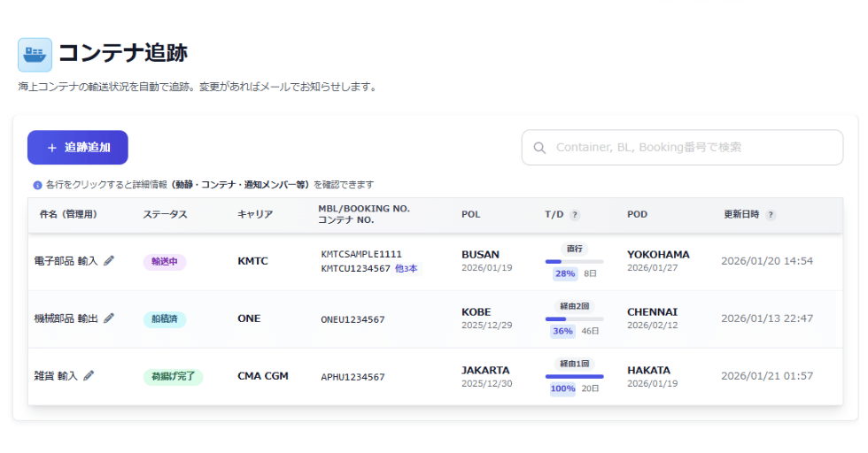Image resolution: width=868 pixels, height=453 pixels.
Task: Click update time 2026/01/13 22:47
Action: (767, 319)
